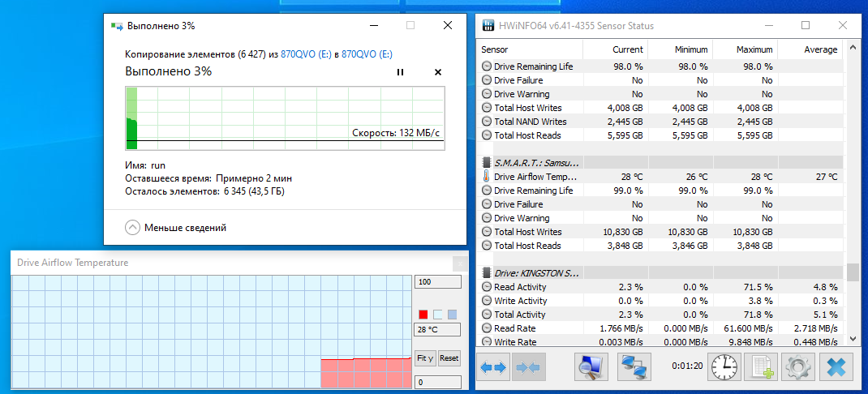Open HWiNFO sensor settings gear
Screen dimensions: 868x394
pos(799,367)
